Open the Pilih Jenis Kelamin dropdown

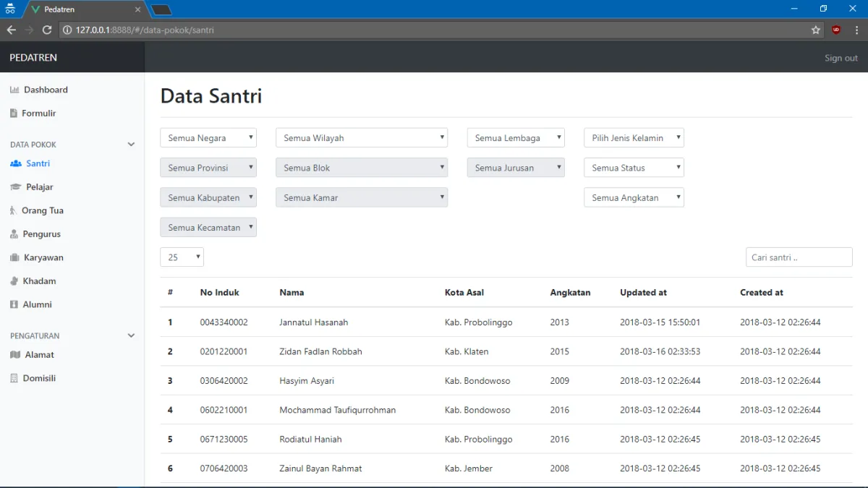[x=634, y=138]
